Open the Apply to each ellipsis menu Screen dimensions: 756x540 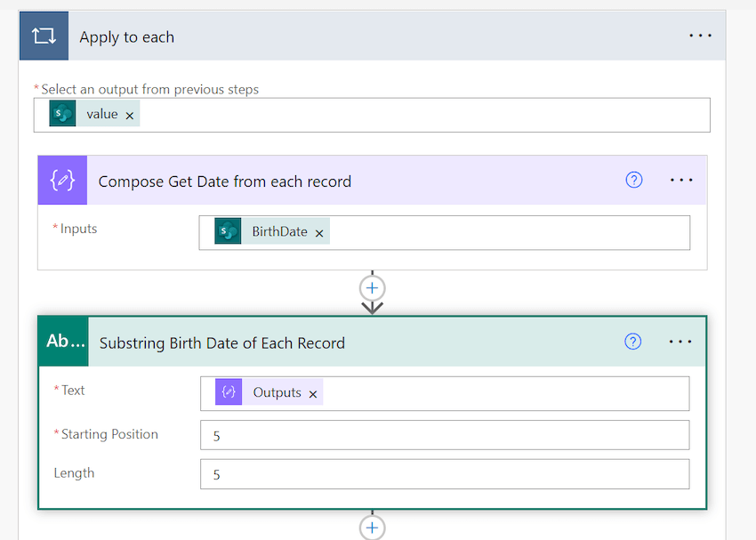pyautogui.click(x=700, y=36)
